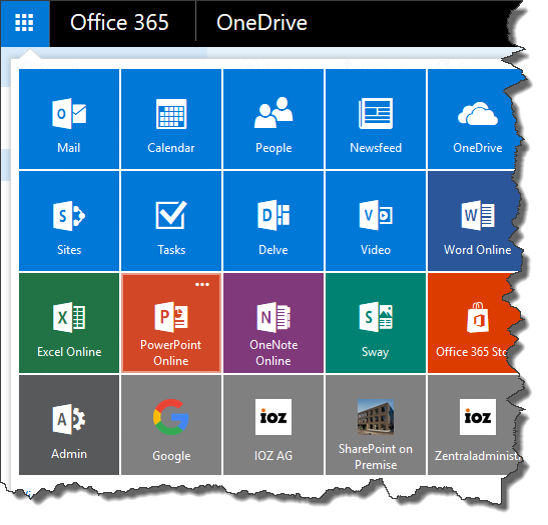This screenshot has width=548, height=525.
Task: Open the Calendar tile
Action: click(171, 119)
